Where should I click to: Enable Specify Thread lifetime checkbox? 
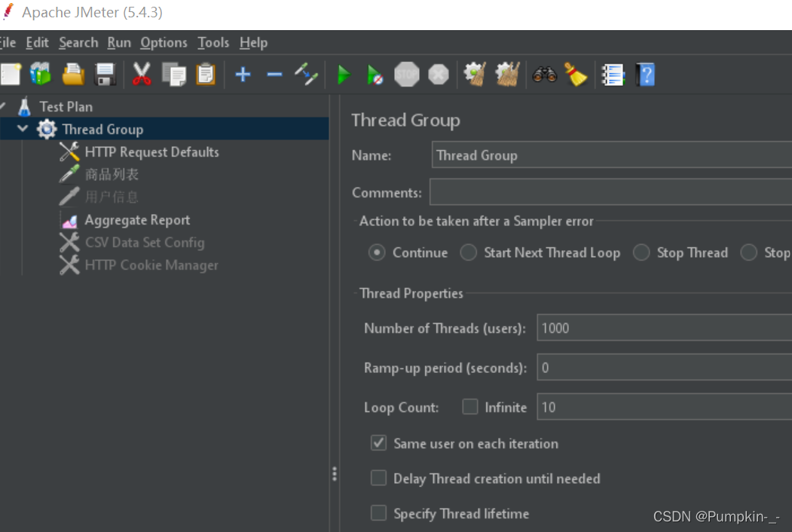coord(378,513)
